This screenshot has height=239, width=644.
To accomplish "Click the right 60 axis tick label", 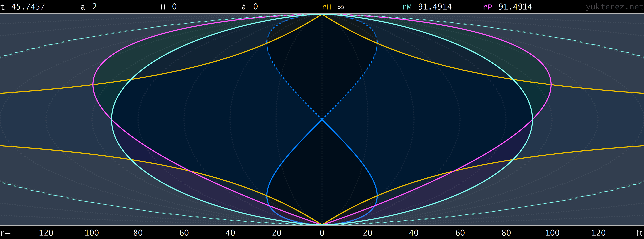I will point(460,233).
